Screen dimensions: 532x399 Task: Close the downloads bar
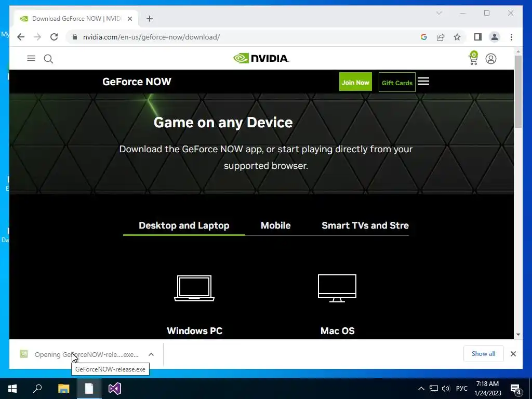pos(513,354)
